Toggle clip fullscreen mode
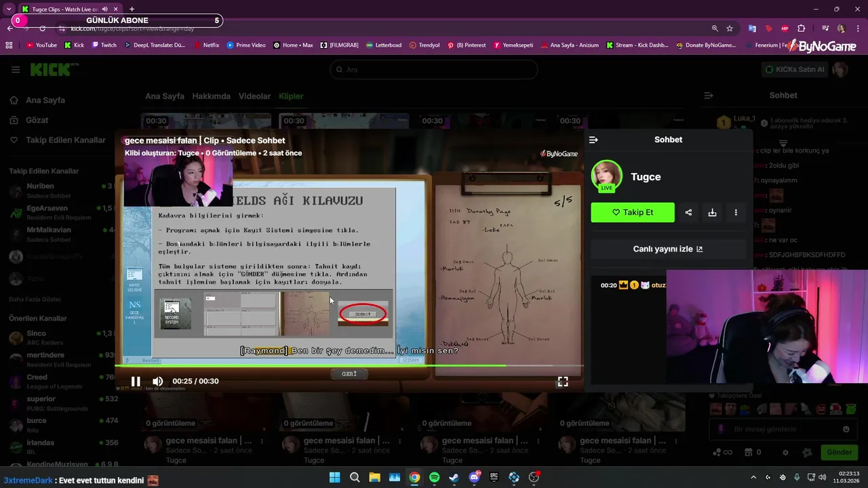868x488 pixels. (563, 382)
